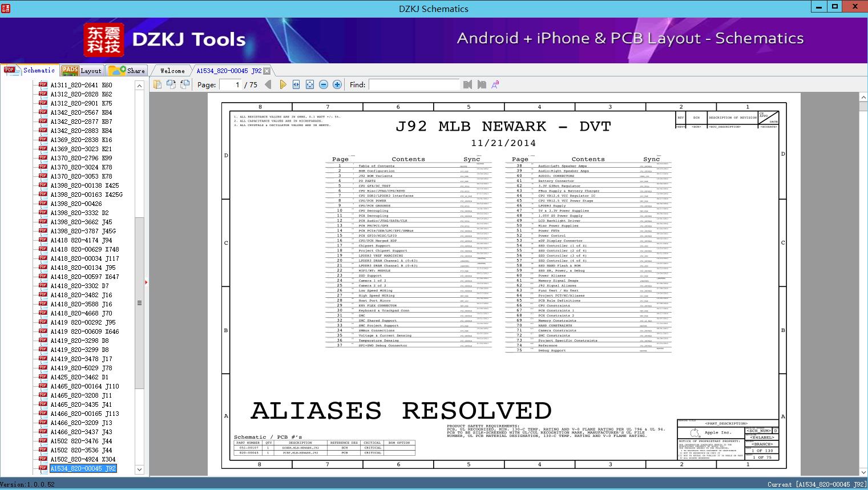Screen dimensions: 868x490
Task: Choose A1418_820-00134 J95 schematic
Action: point(83,268)
